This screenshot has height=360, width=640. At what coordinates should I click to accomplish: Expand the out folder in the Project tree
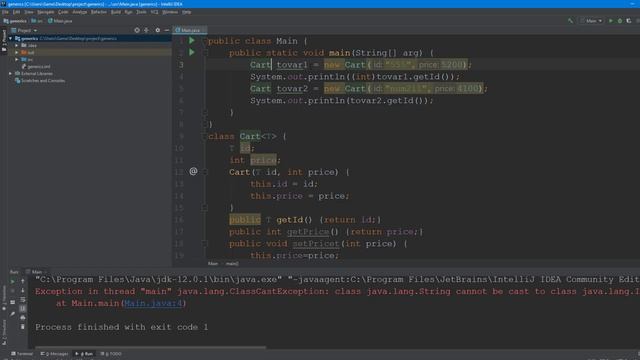(x=17, y=52)
